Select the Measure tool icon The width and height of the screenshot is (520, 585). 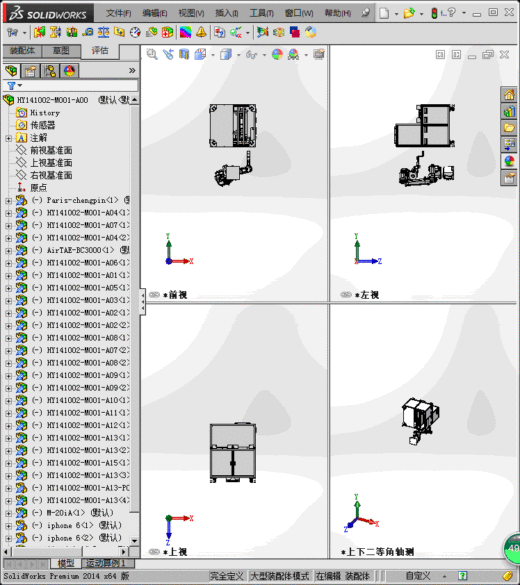[87, 32]
